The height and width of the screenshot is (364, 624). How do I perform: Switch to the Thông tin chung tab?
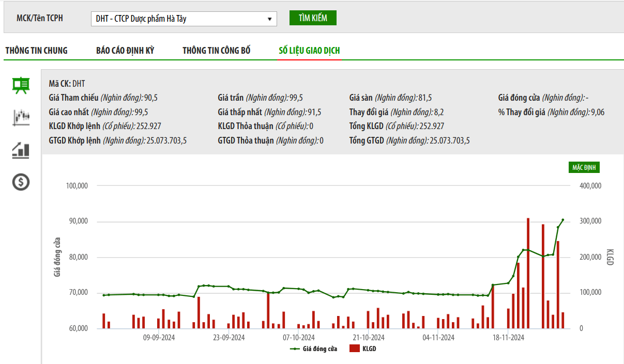pos(37,51)
